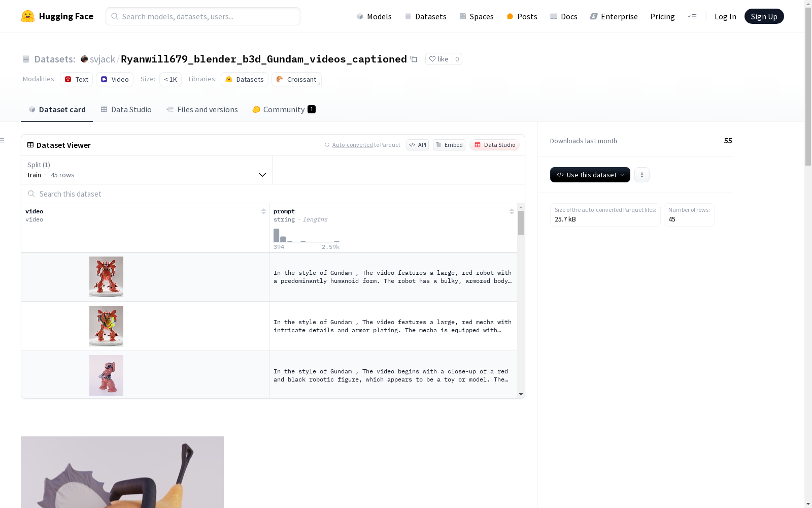Click the prompt lengths histogram first bar
The height and width of the screenshot is (508, 812).
[277, 235]
